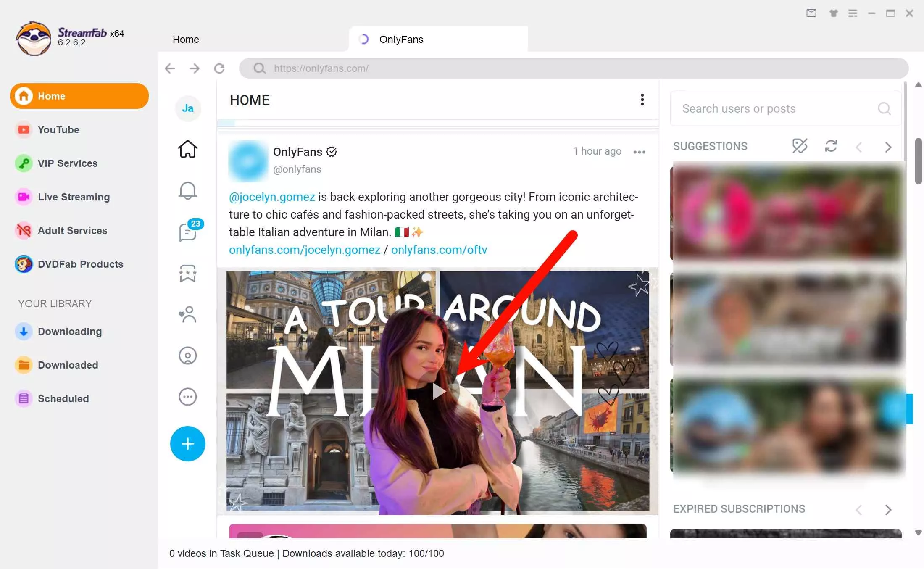
Task: Refresh the suggestions list
Action: click(x=831, y=146)
